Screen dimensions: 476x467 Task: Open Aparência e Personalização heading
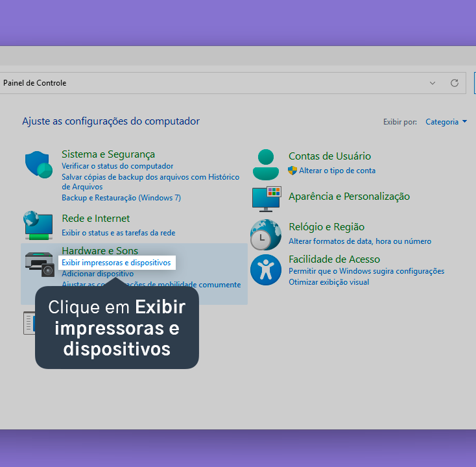click(x=349, y=197)
